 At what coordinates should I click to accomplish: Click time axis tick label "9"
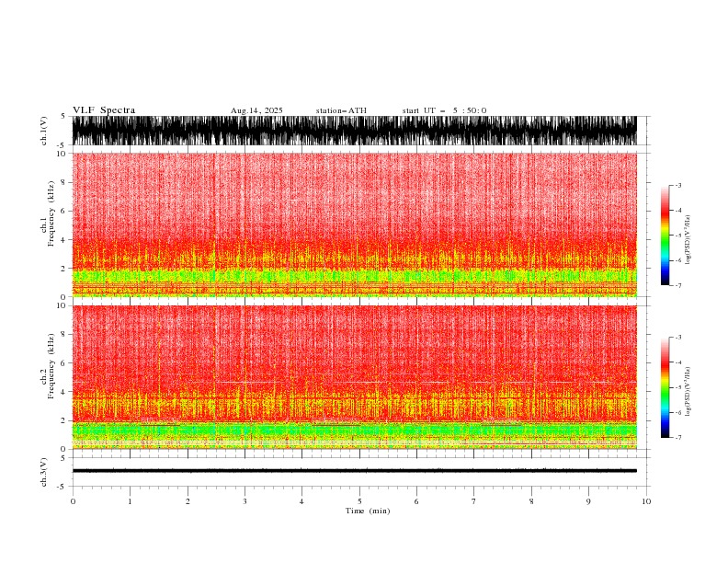tap(588, 501)
